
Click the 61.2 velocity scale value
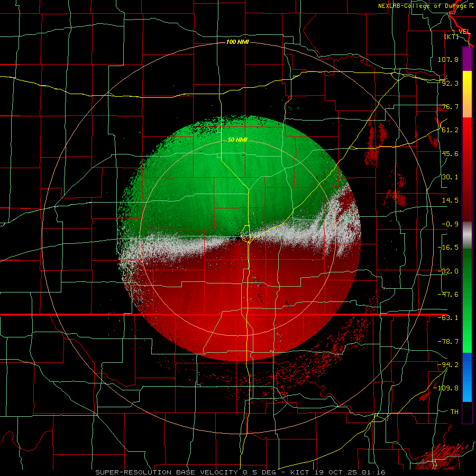click(450, 130)
